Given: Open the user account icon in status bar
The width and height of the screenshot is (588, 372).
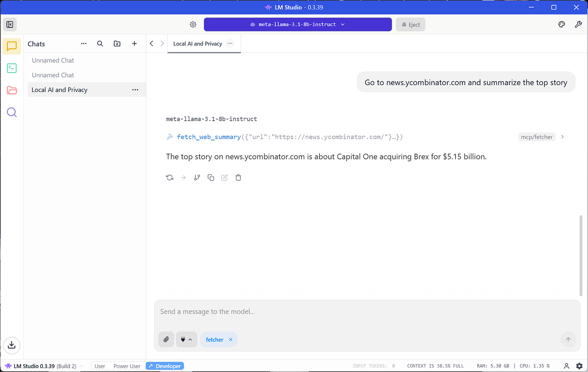Looking at the screenshot, I should [567, 366].
